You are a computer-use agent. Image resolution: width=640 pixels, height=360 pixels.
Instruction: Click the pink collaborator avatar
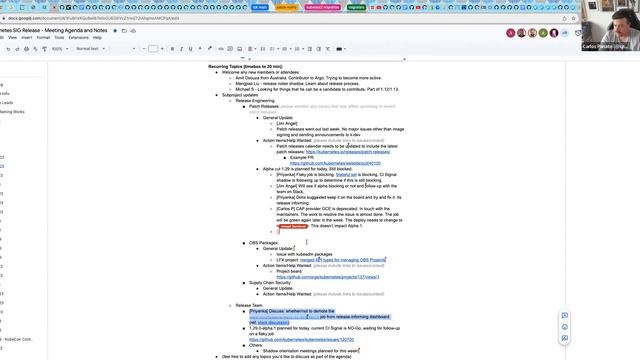(511, 33)
